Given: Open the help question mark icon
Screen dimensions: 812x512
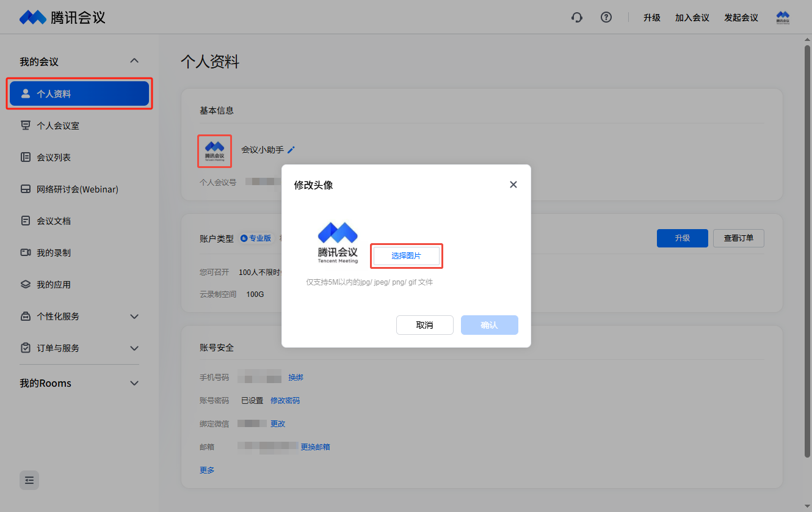Looking at the screenshot, I should tap(606, 17).
